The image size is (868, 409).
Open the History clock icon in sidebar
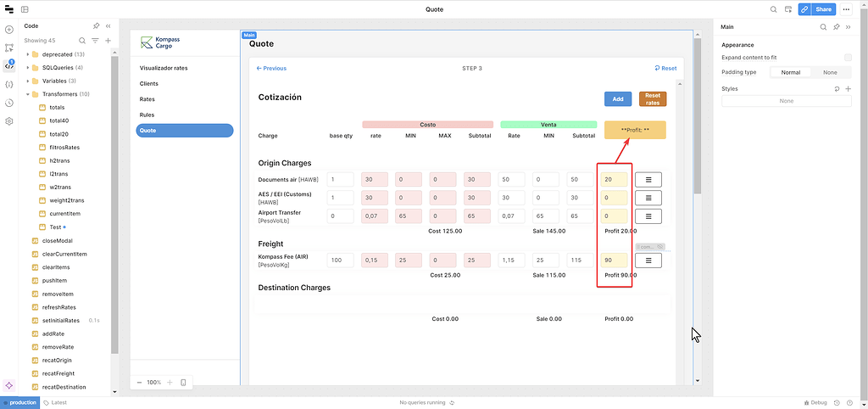(x=8, y=103)
